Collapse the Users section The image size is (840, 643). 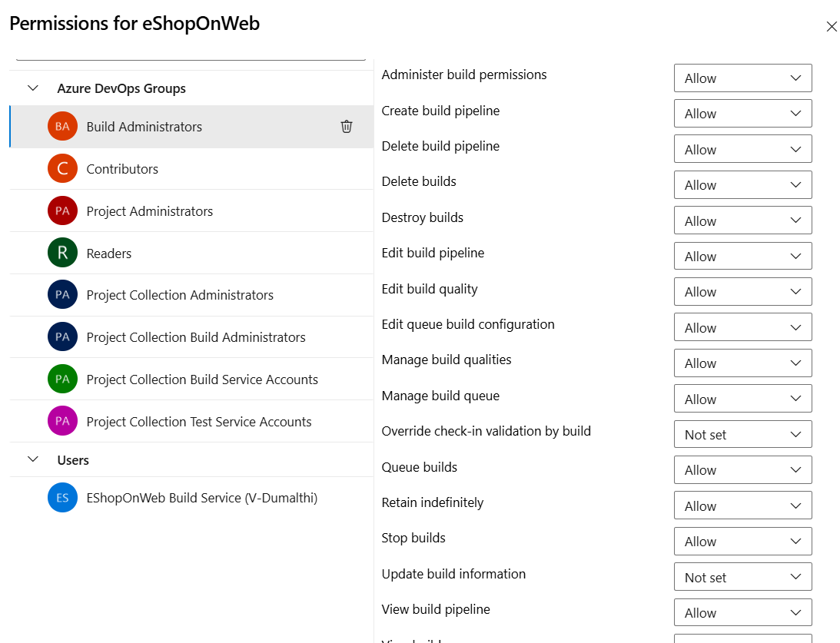(32, 459)
